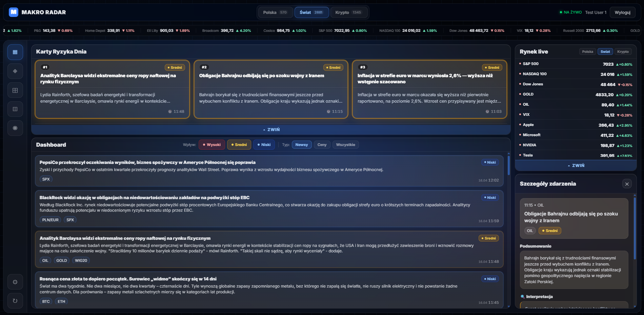Collapse the Rynek live panel
Image resolution: width=644 pixels, height=315 pixels.
tap(576, 166)
